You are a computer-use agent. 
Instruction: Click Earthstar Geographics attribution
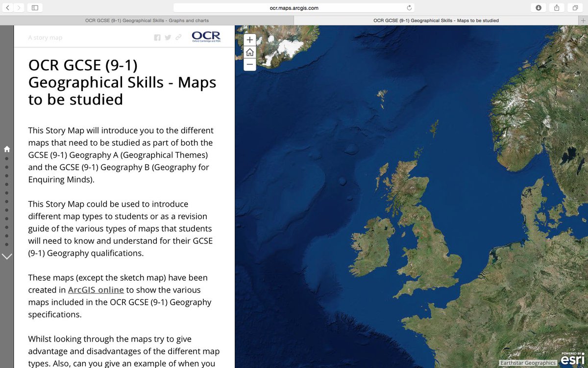[528, 363]
